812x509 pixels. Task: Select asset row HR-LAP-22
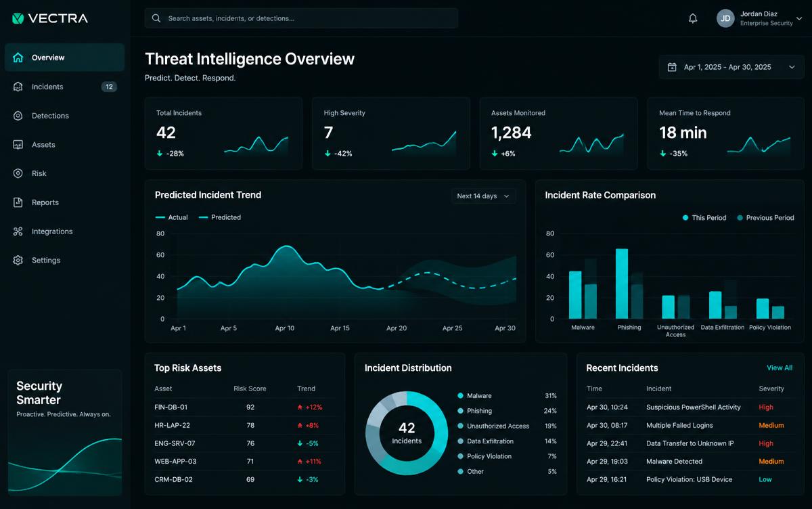tap(244, 426)
